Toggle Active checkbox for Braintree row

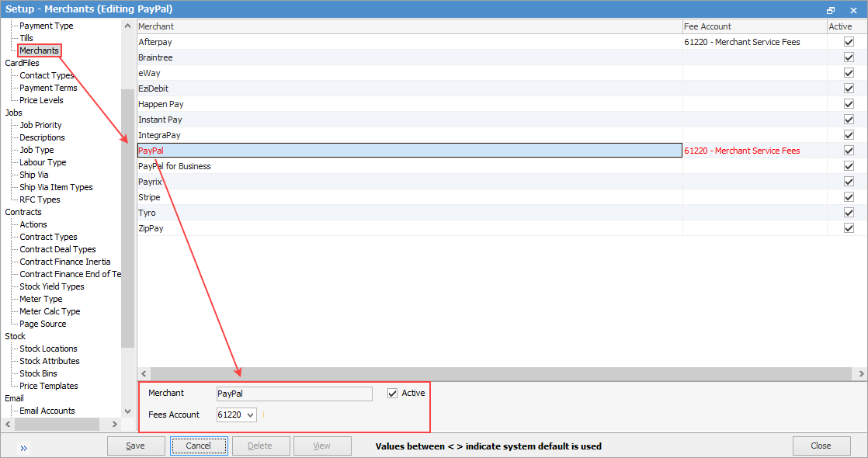click(x=849, y=57)
